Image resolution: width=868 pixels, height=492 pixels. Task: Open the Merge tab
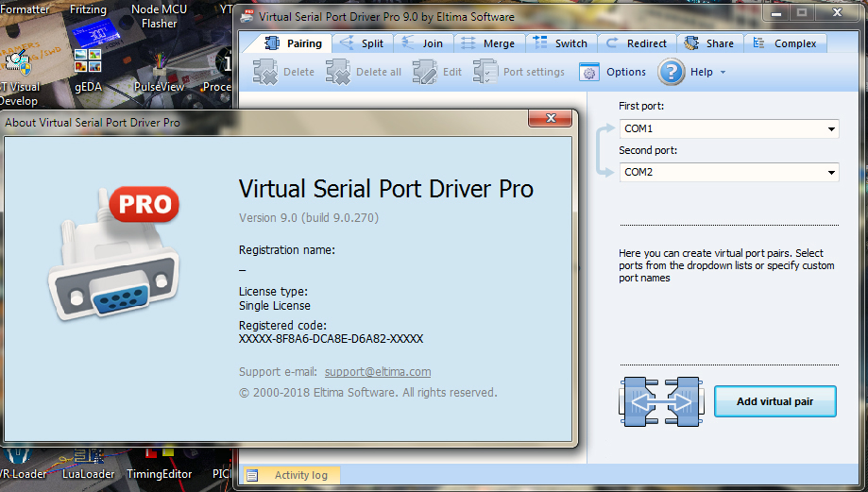tap(489, 43)
